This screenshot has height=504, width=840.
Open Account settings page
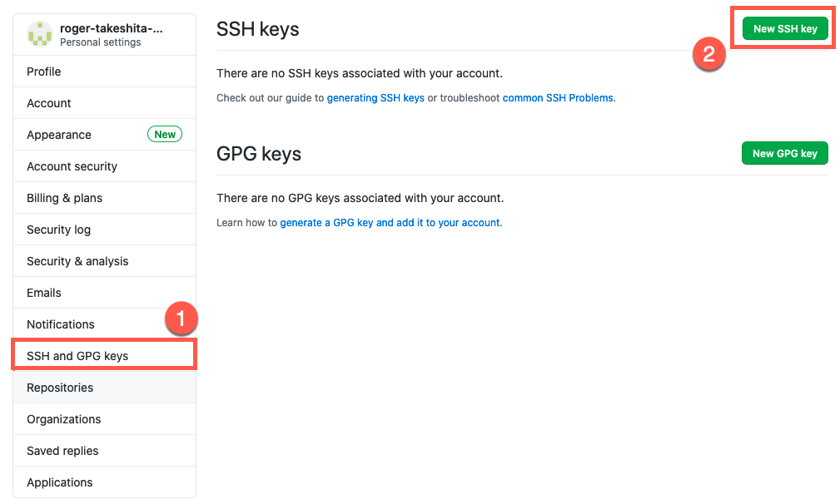(49, 103)
